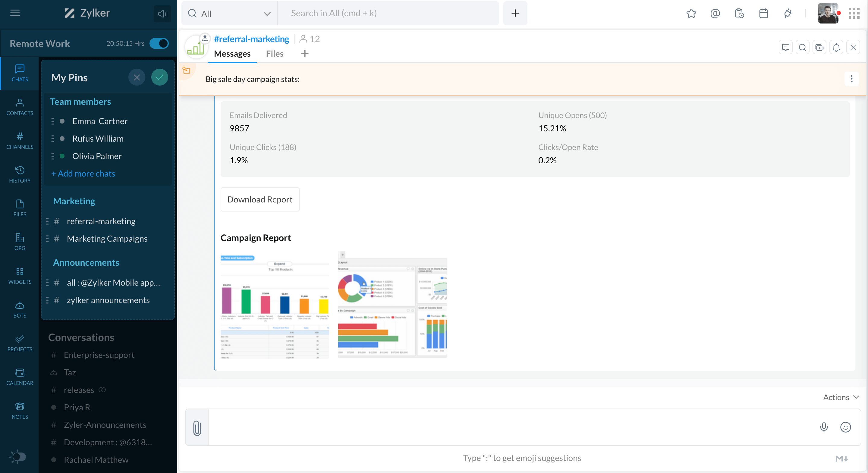Open the Channels sidebar section

20,140
